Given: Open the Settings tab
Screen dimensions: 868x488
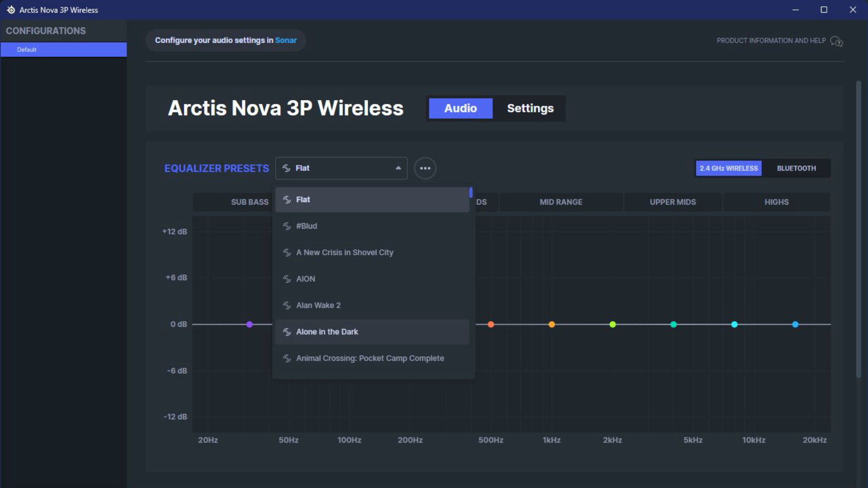Looking at the screenshot, I should click(x=530, y=108).
